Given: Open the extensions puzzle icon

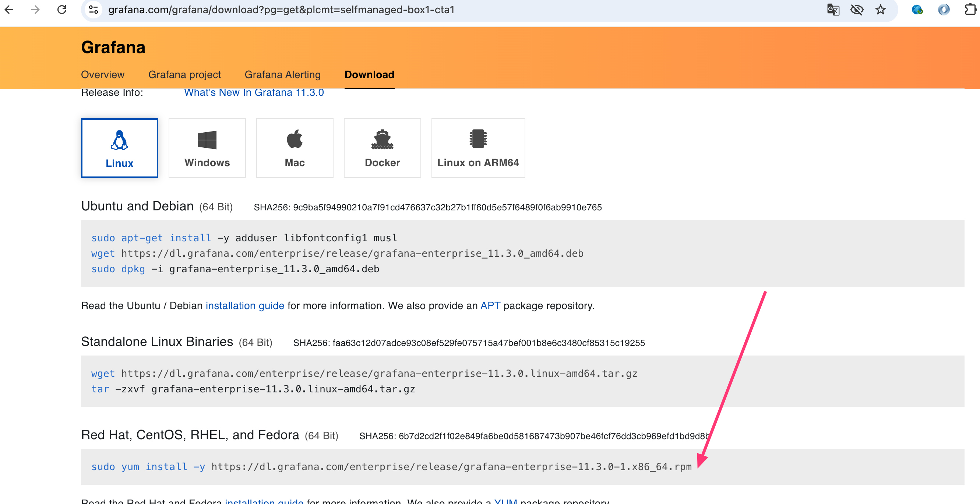Looking at the screenshot, I should click(970, 10).
